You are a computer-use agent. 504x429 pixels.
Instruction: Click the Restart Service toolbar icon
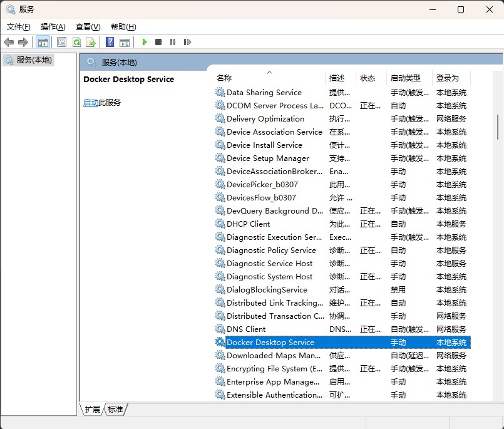(x=187, y=42)
